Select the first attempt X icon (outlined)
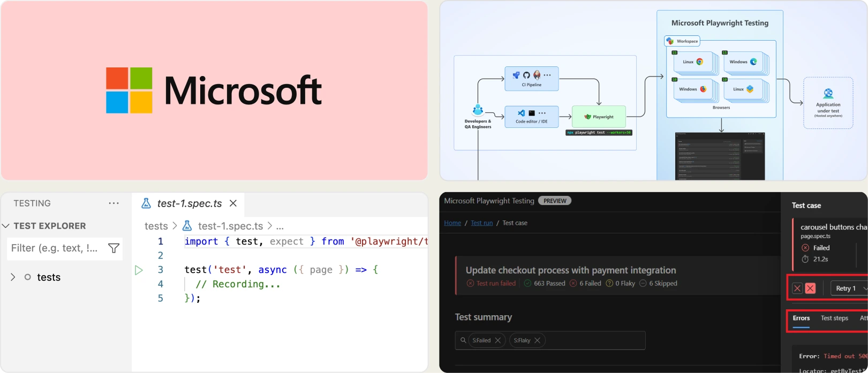 point(797,288)
